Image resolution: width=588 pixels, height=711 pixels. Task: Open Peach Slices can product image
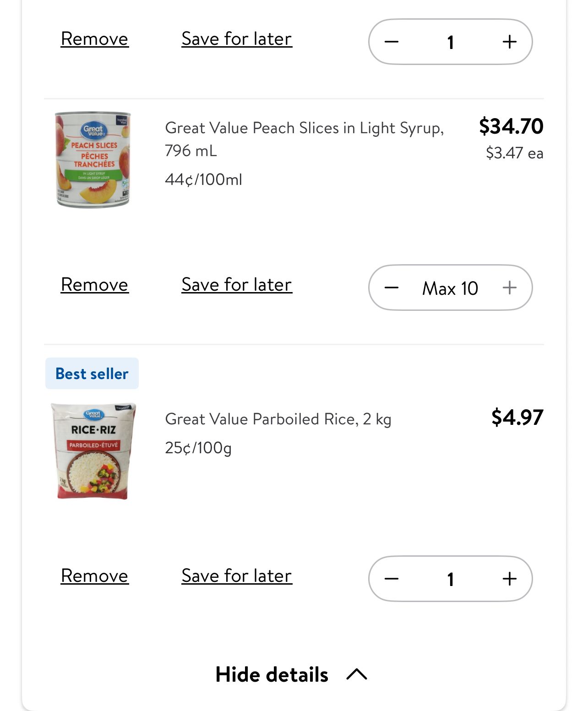[x=93, y=159]
